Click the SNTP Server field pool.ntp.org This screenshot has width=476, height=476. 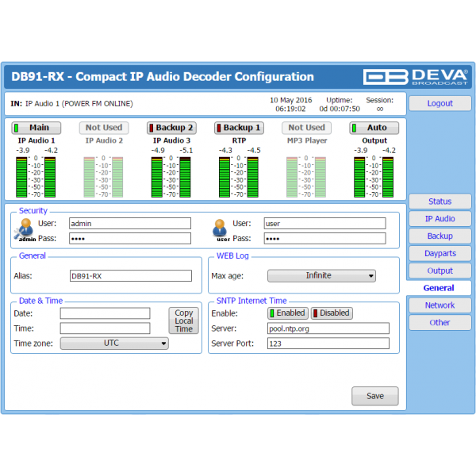328,328
